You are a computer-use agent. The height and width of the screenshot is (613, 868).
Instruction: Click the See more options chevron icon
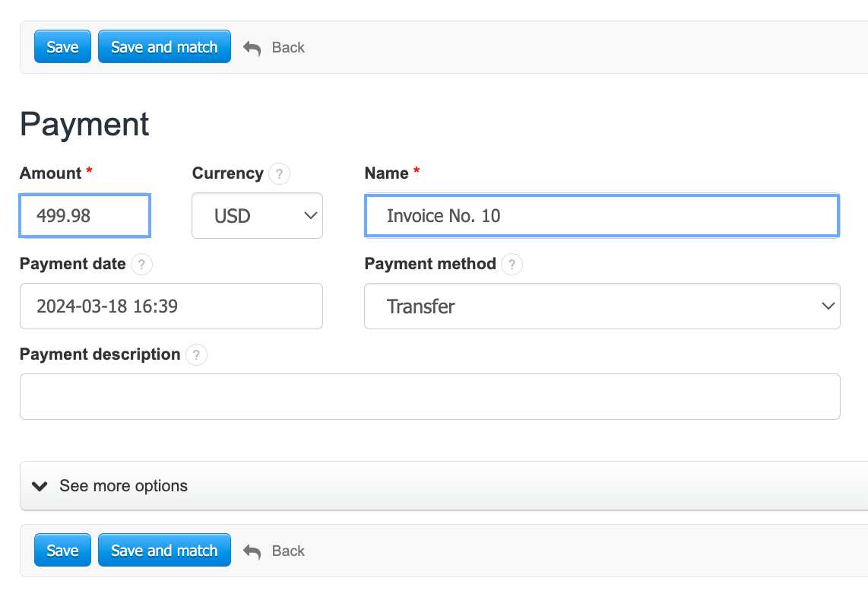(x=40, y=486)
